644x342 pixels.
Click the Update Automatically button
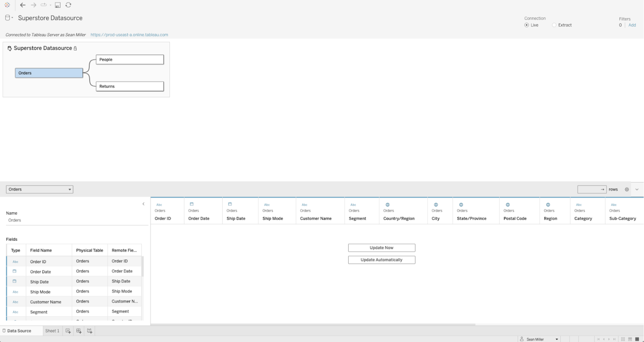[382, 260]
